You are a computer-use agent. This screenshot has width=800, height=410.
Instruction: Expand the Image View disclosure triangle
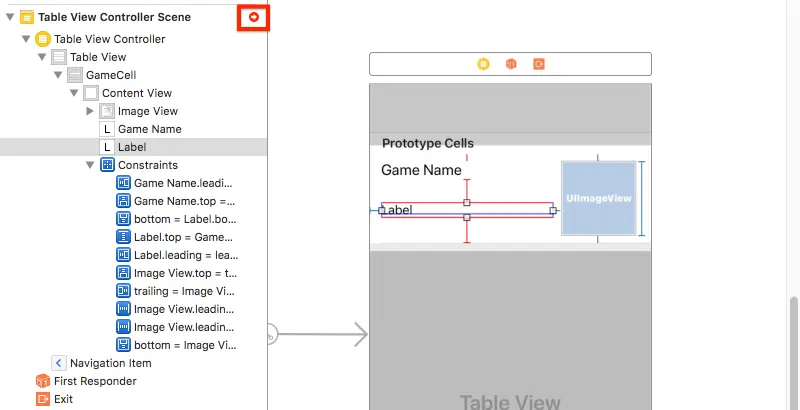90,111
